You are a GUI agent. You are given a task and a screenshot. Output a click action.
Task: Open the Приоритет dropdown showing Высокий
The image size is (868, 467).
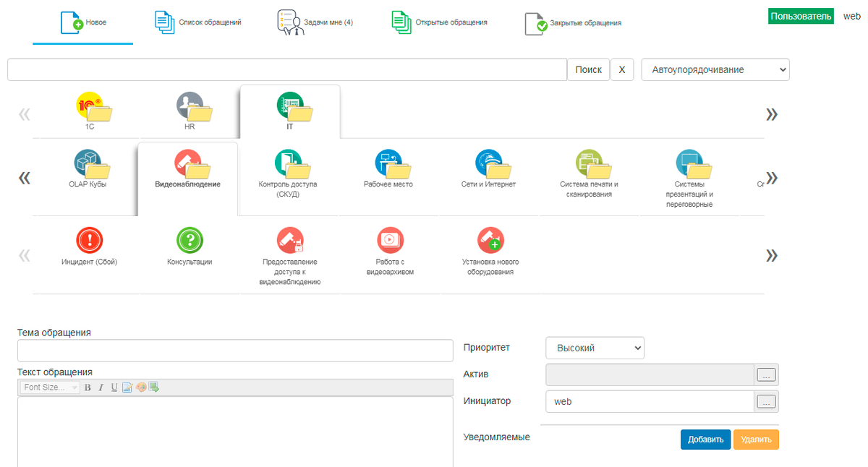[595, 348]
